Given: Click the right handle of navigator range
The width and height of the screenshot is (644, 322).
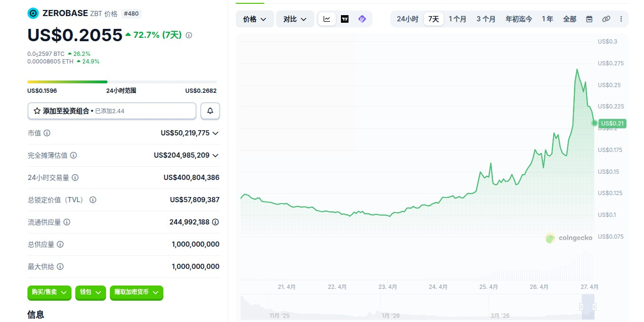Looking at the screenshot, I should [x=594, y=307].
